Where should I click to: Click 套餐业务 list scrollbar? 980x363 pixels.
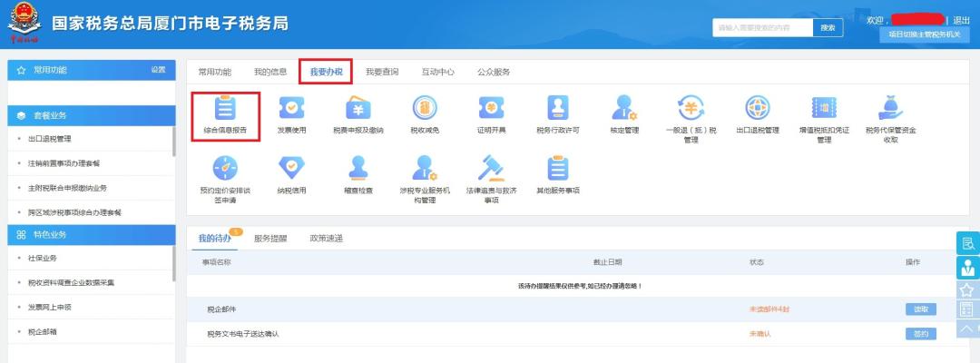(x=173, y=142)
